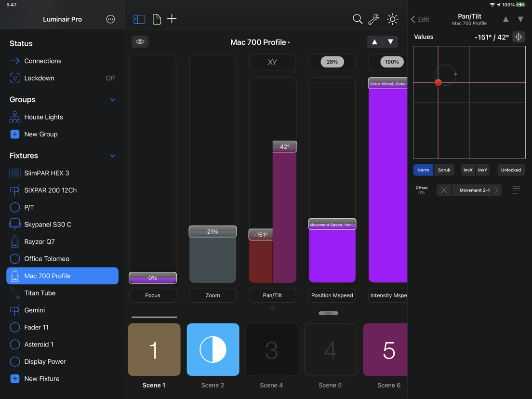Tap the pan -151° fader handle

coord(261,235)
